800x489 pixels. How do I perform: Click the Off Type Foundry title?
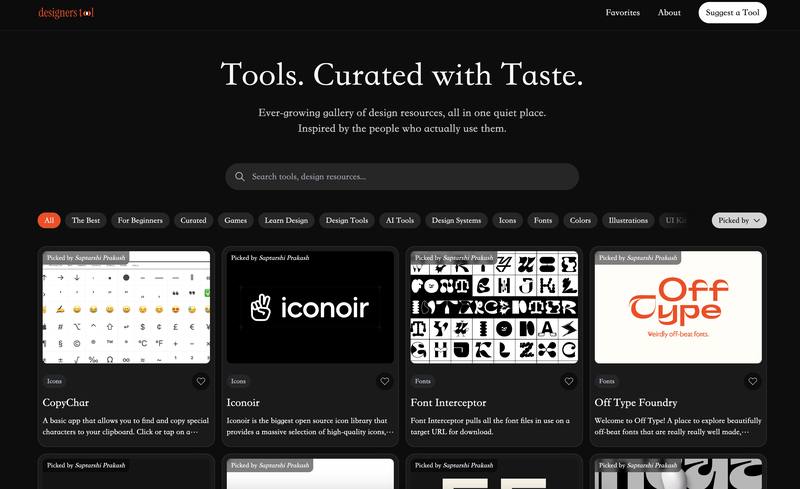(636, 403)
